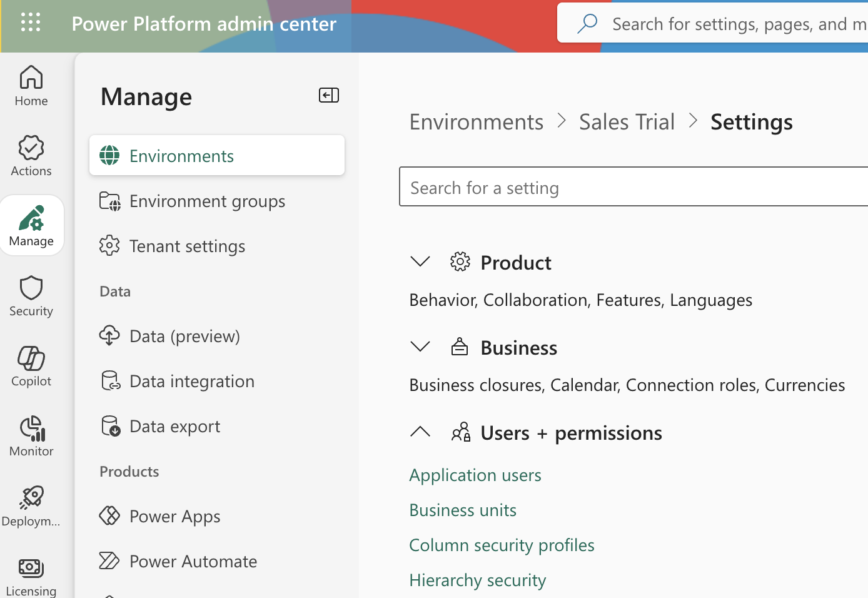The height and width of the screenshot is (598, 868).
Task: Open the app launcher waffle icon
Action: (x=30, y=23)
